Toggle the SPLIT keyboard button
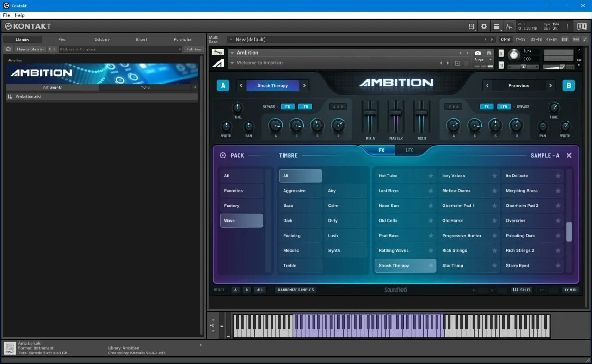592x364 pixels. (x=522, y=290)
